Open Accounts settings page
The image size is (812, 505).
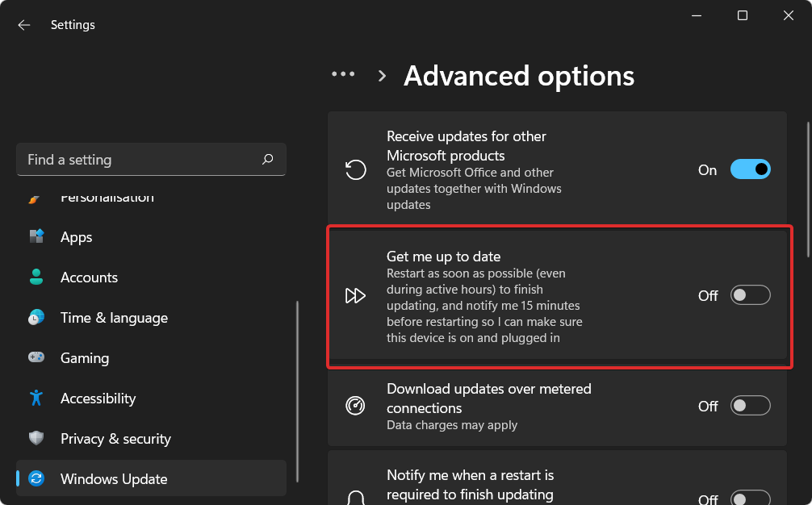click(151, 277)
